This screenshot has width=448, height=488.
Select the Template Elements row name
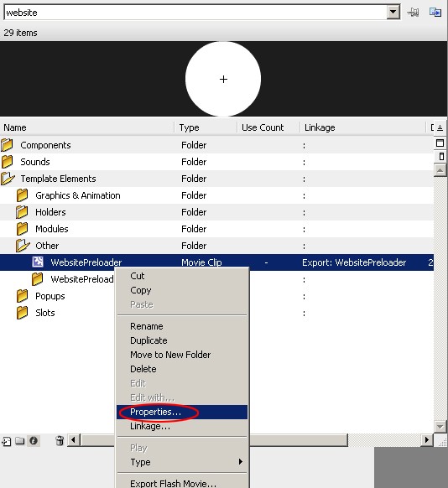tap(58, 179)
